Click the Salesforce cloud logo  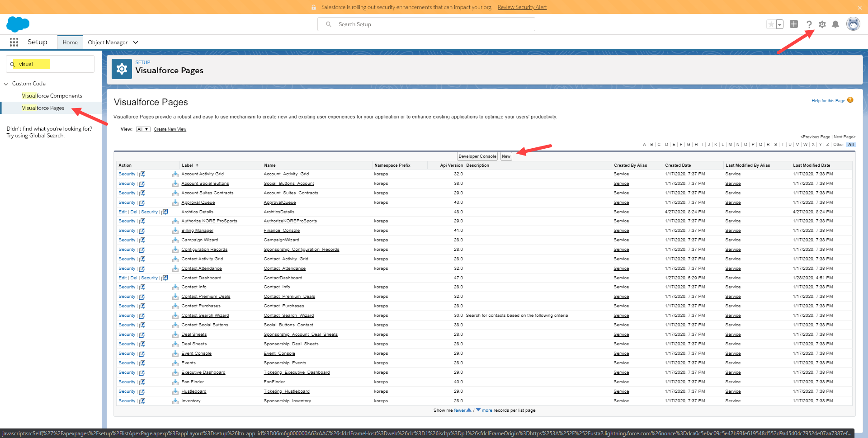pos(18,24)
